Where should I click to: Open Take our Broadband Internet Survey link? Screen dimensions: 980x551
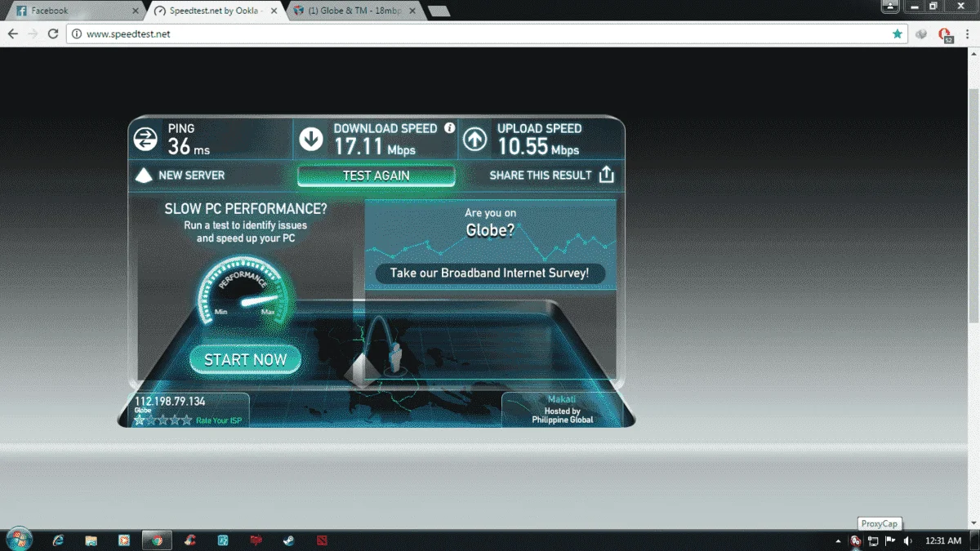pos(489,273)
